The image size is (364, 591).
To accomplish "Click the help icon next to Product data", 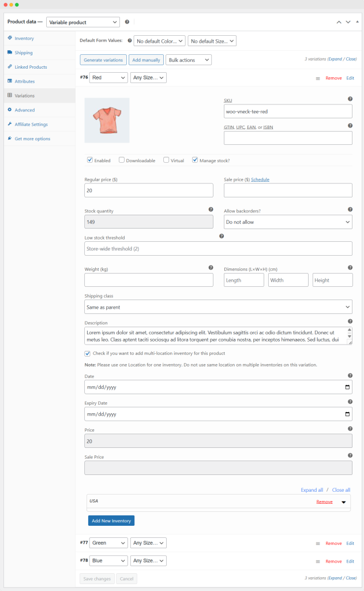I will click(127, 22).
